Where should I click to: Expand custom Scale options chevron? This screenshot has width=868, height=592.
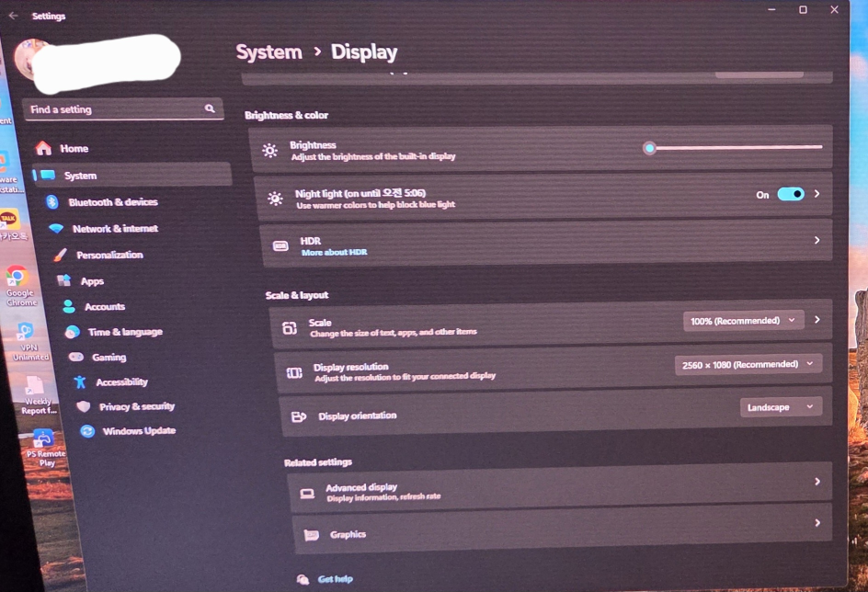click(817, 320)
